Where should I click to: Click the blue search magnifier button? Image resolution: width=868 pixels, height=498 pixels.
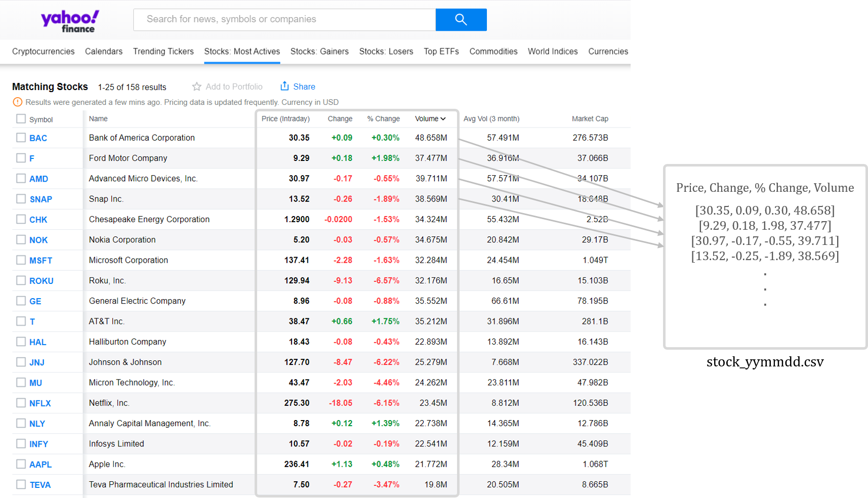tap(461, 20)
